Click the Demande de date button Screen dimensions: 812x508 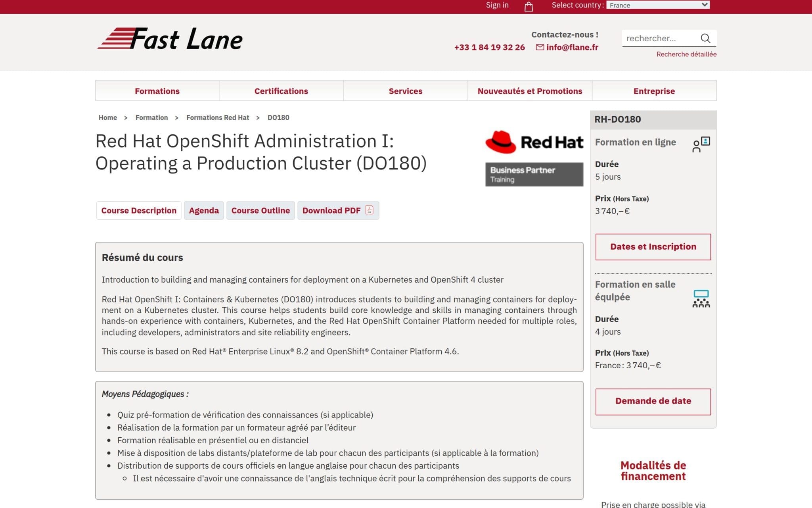click(653, 401)
